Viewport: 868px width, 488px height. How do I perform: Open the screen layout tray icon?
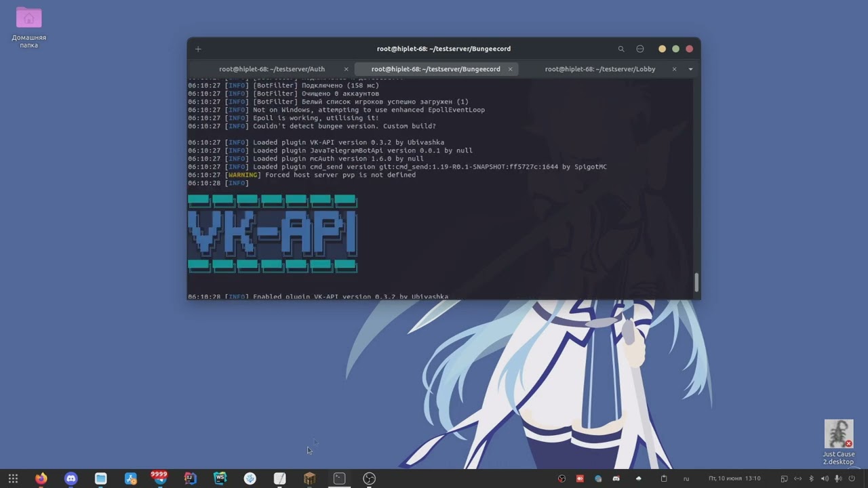(784, 479)
